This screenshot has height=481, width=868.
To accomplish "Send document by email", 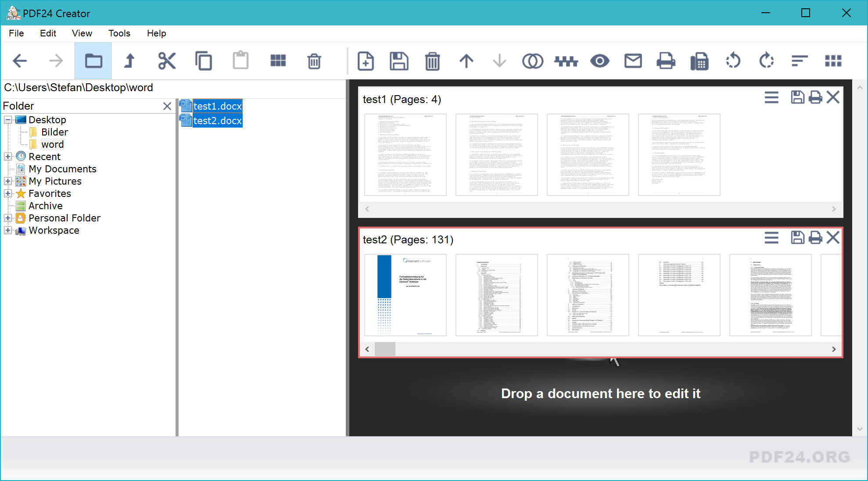I will (x=633, y=61).
